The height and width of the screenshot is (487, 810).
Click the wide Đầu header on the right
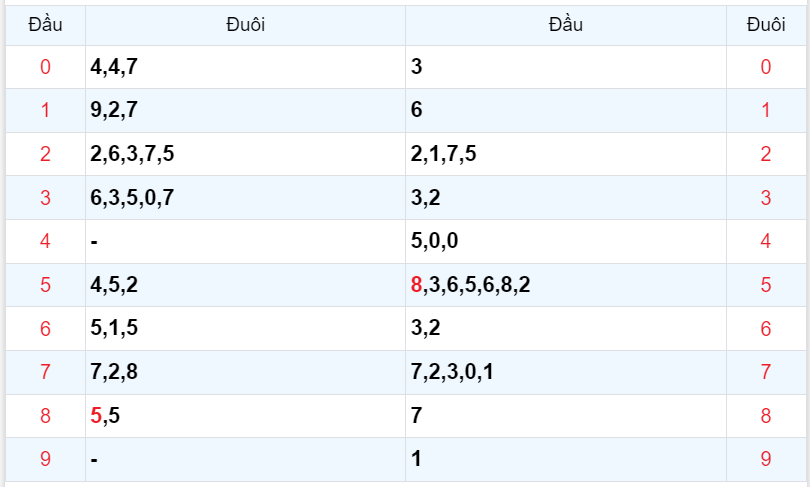pyautogui.click(x=565, y=25)
